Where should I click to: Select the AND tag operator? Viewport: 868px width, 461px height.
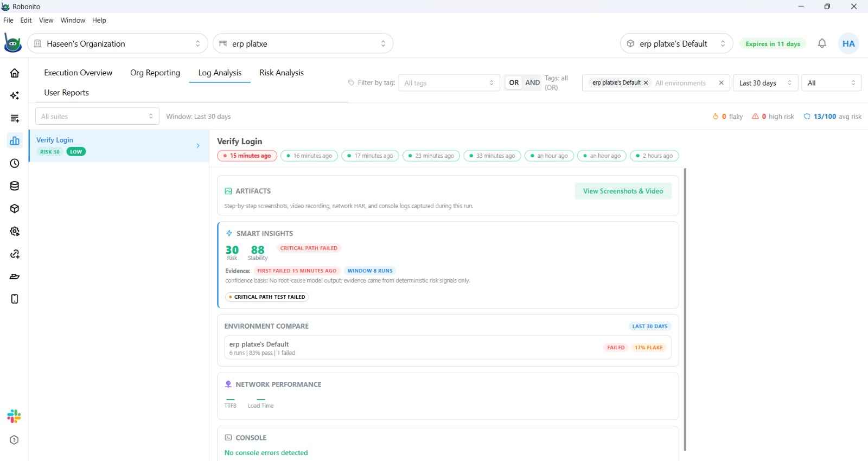click(x=532, y=82)
